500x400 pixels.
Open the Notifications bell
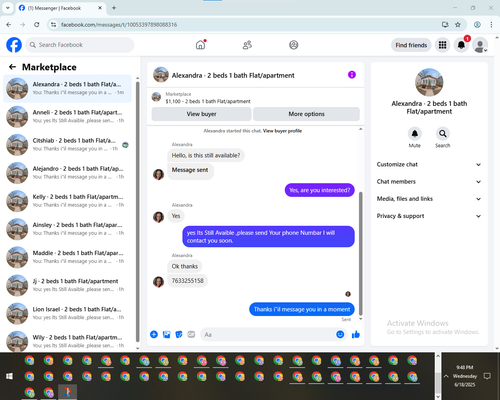(461, 45)
